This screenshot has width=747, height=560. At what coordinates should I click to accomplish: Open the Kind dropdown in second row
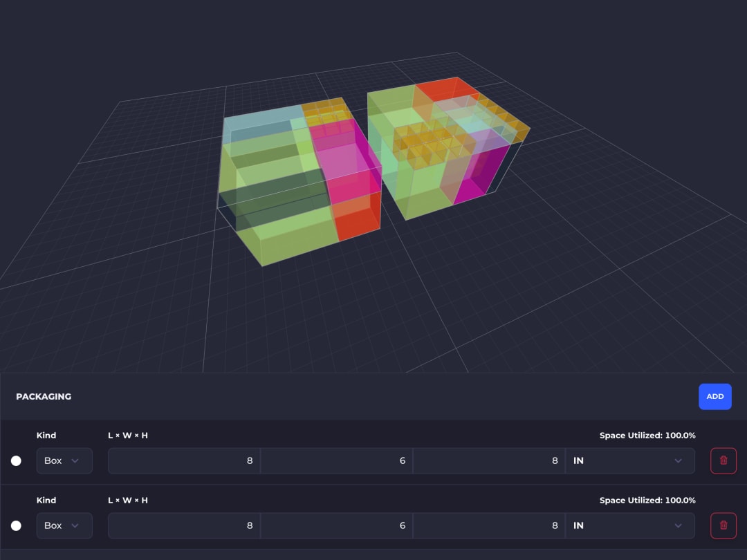pyautogui.click(x=64, y=525)
